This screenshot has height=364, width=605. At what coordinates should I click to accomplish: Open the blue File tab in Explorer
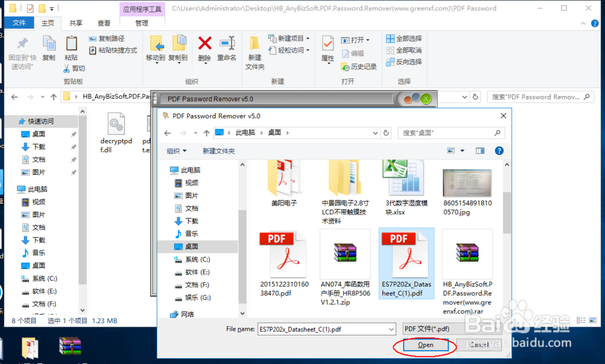(x=19, y=23)
